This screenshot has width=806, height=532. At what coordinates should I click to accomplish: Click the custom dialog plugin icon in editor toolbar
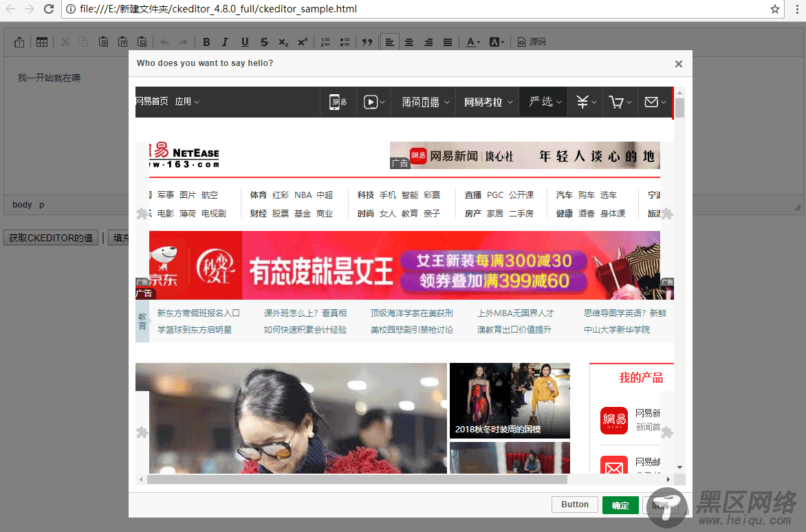click(19, 42)
